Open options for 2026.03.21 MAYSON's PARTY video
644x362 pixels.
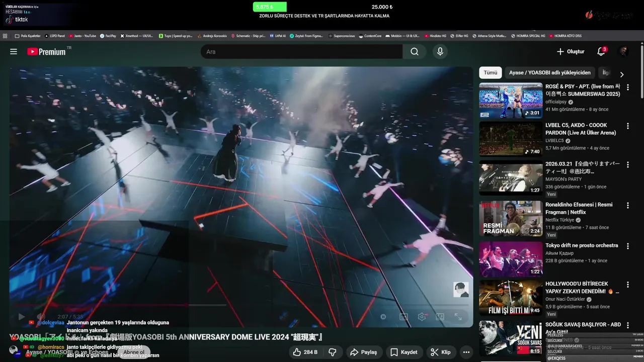(627, 164)
